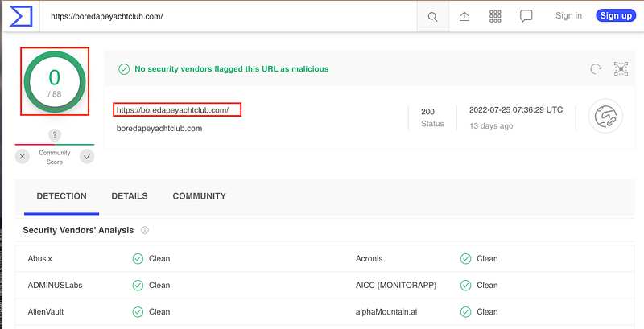Click the Community Score label
Image resolution: width=644 pixels, height=329 pixels.
[x=55, y=158]
